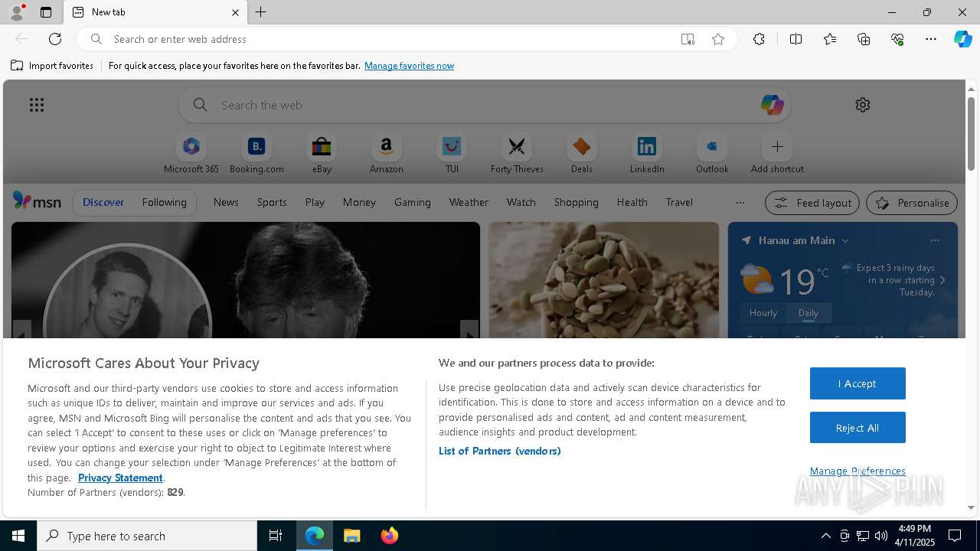
Task: Expand more feed categories ellipsis
Action: pyautogui.click(x=740, y=203)
